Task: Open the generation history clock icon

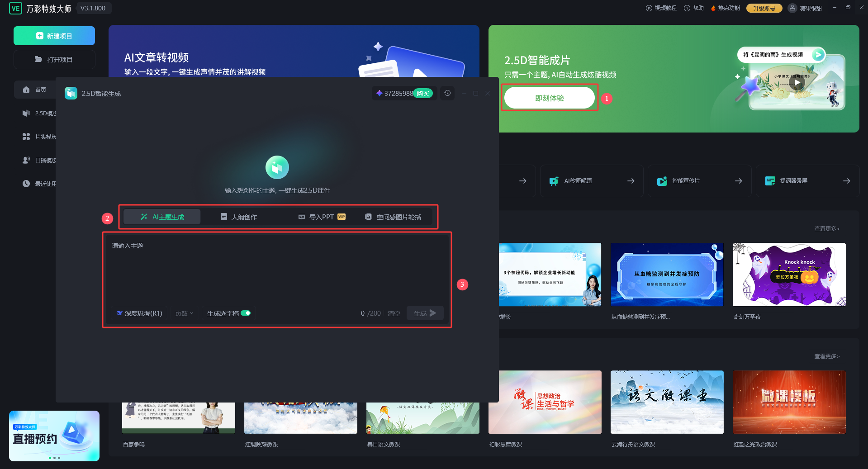Action: click(447, 93)
